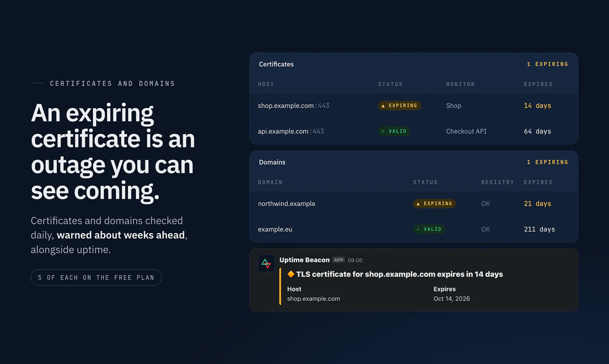The width and height of the screenshot is (609, 364).
Task: Select the example.eu domain cell
Action: (275, 229)
